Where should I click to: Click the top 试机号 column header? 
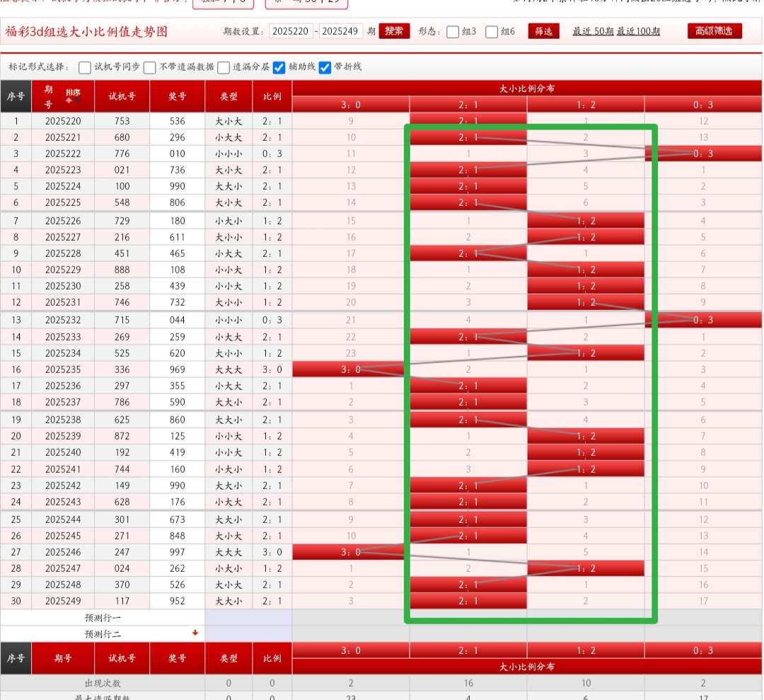(122, 96)
